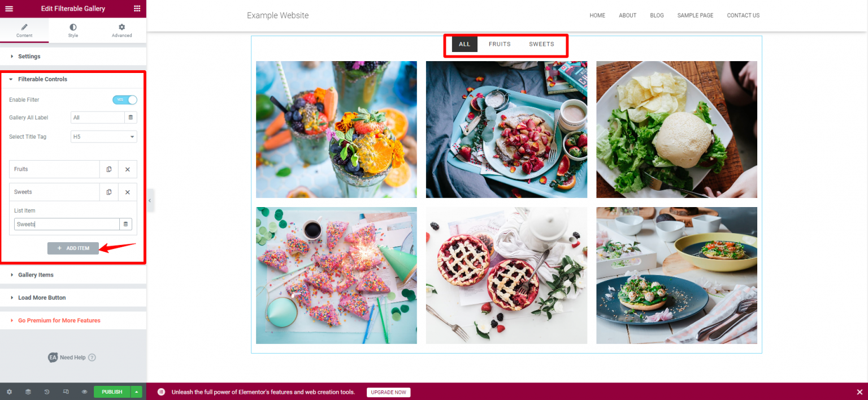The width and height of the screenshot is (868, 400).
Task: Toggle the Enable Filter switch
Action: coord(125,100)
